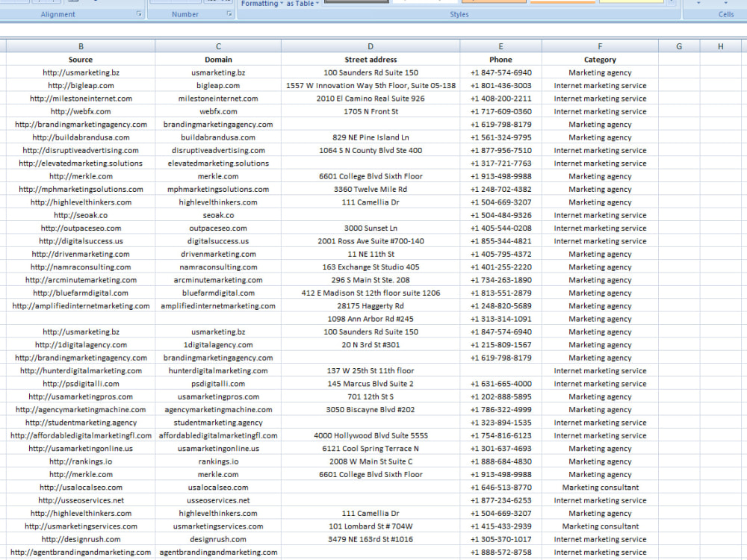Select the 6121 Cool Spring Terrace N cell
The image size is (747, 560).
(371, 449)
